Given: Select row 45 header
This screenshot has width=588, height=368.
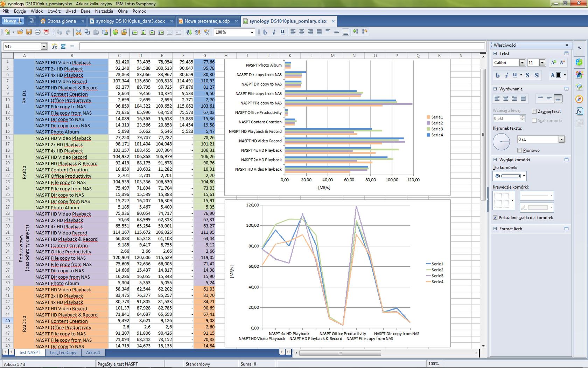Looking at the screenshot, I should pos(8,321).
